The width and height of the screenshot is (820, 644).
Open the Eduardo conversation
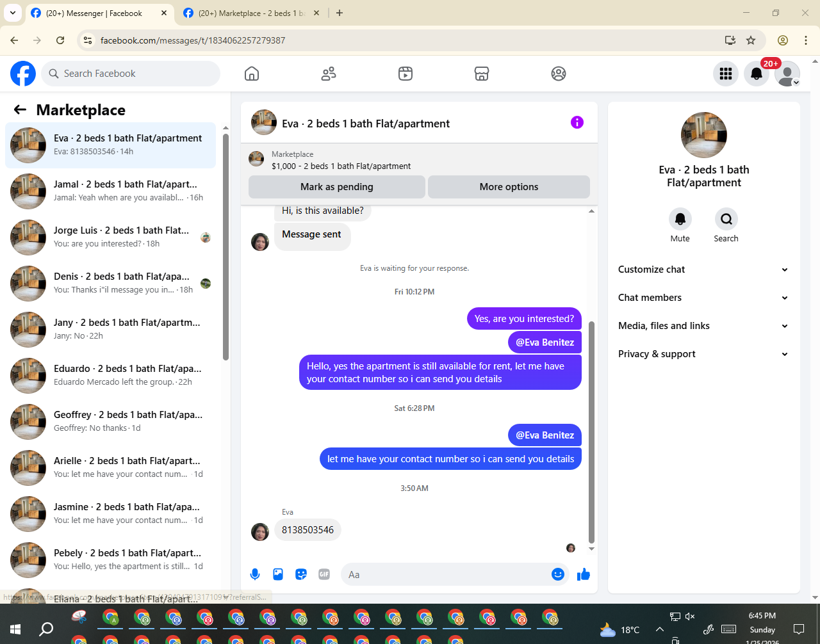(111, 376)
